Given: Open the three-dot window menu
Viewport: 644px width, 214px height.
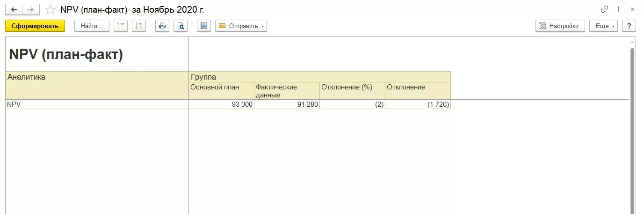Looking at the screenshot, I should pyautogui.click(x=619, y=9).
